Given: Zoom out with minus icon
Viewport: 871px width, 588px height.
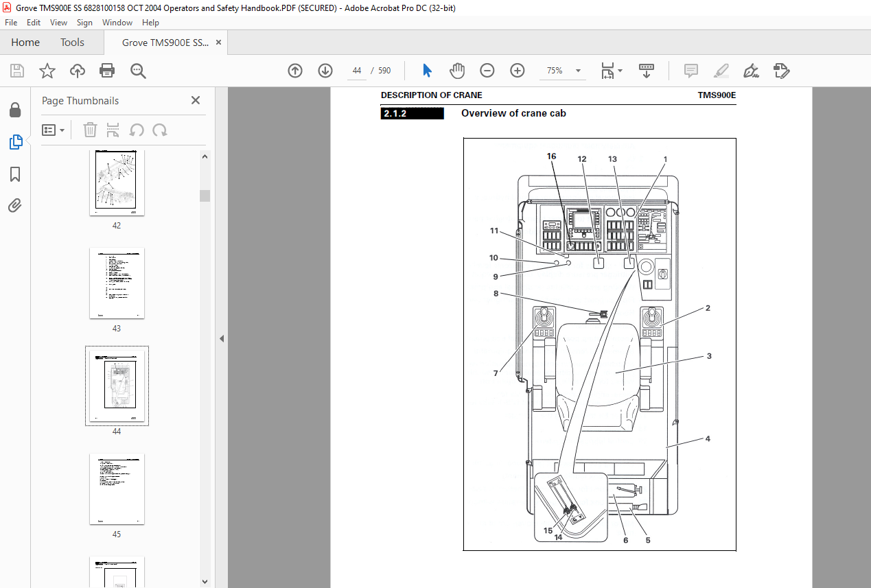Looking at the screenshot, I should click(487, 71).
